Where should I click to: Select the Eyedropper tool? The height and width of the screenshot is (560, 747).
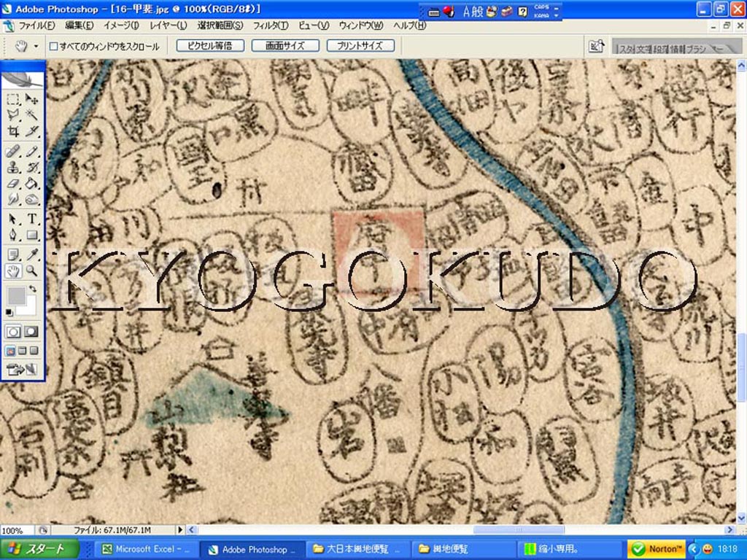pyautogui.click(x=31, y=255)
